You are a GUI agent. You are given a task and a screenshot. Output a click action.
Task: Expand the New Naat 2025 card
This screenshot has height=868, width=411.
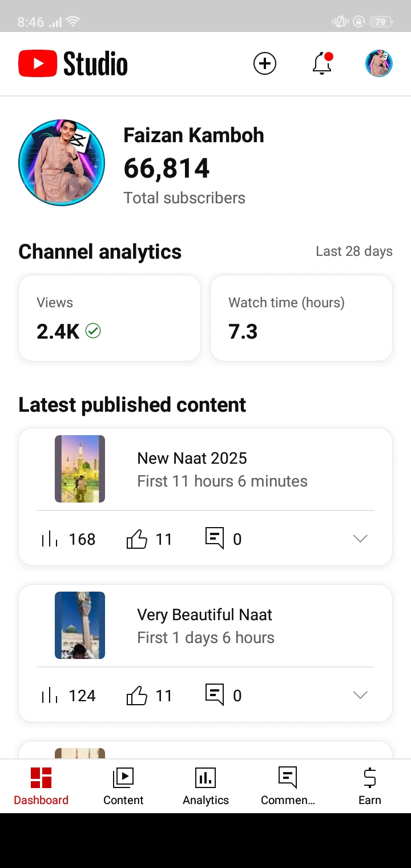tap(360, 539)
